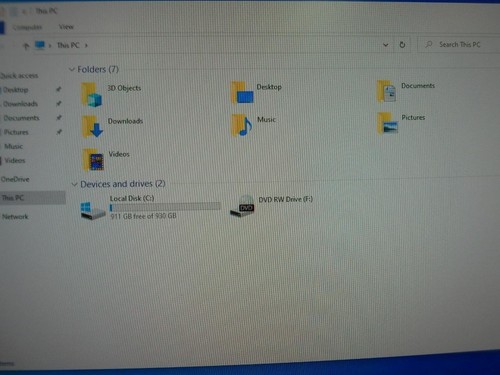Click the 3D Objects folder label

pyautogui.click(x=124, y=88)
